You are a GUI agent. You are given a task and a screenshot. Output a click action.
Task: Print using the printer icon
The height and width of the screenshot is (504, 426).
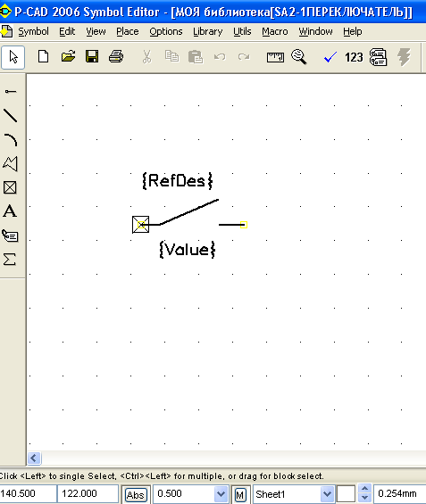point(116,56)
